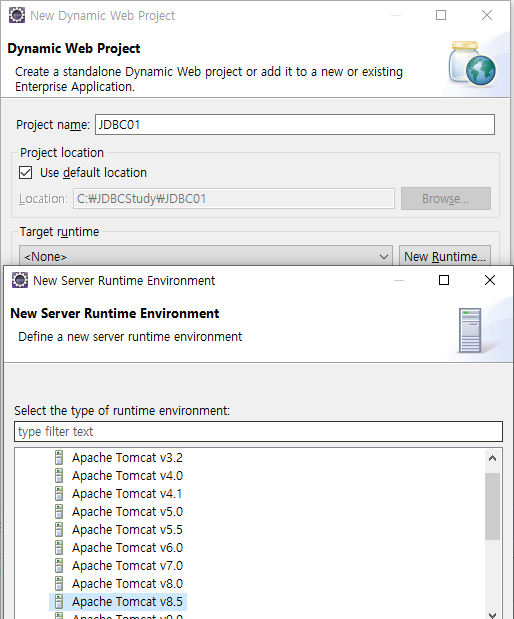Click the server icon beside Apache Tomcat v4.1

tap(59, 493)
